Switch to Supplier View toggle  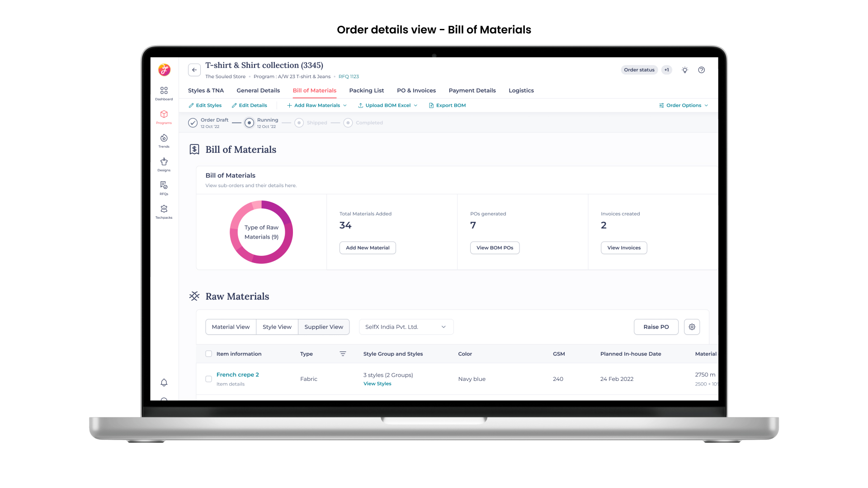point(324,327)
